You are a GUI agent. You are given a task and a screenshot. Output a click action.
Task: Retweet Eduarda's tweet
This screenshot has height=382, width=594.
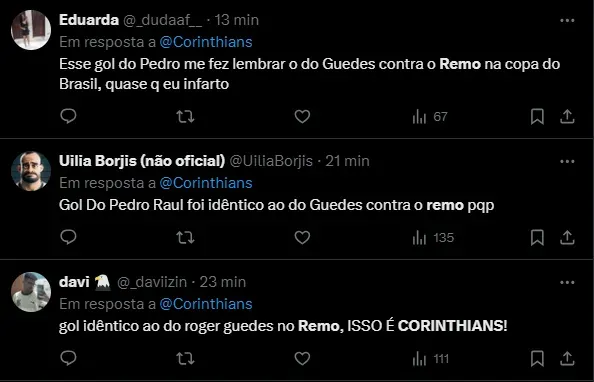coord(185,116)
